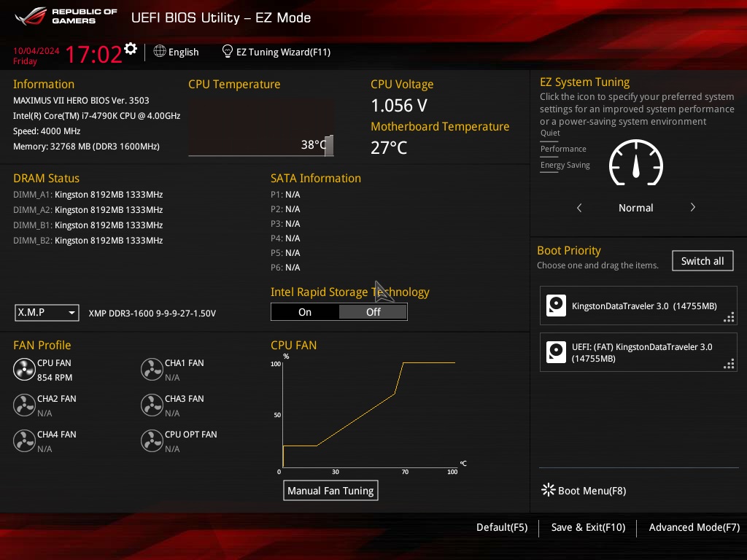Select the UEFI: (FAT) KingstonDataTraveler boot entry
747x560 pixels.
[638, 352]
